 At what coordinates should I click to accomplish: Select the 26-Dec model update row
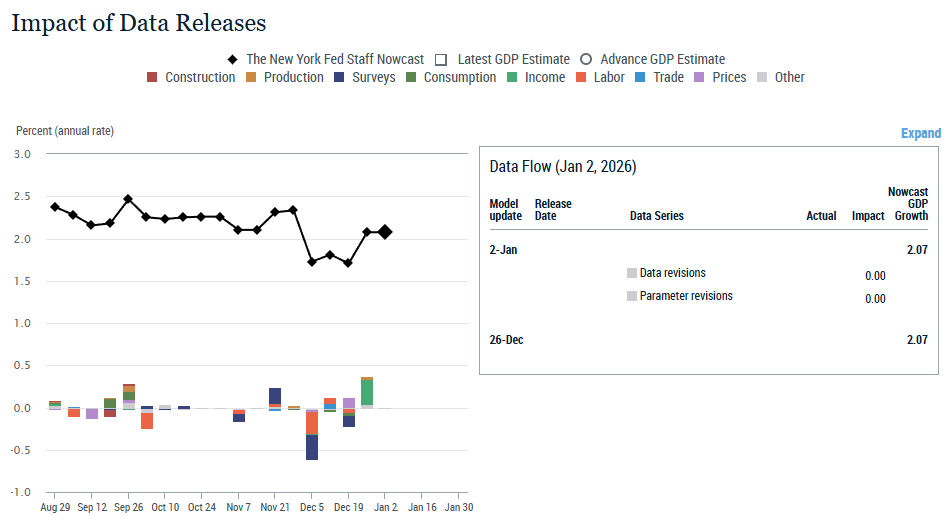[x=507, y=340]
